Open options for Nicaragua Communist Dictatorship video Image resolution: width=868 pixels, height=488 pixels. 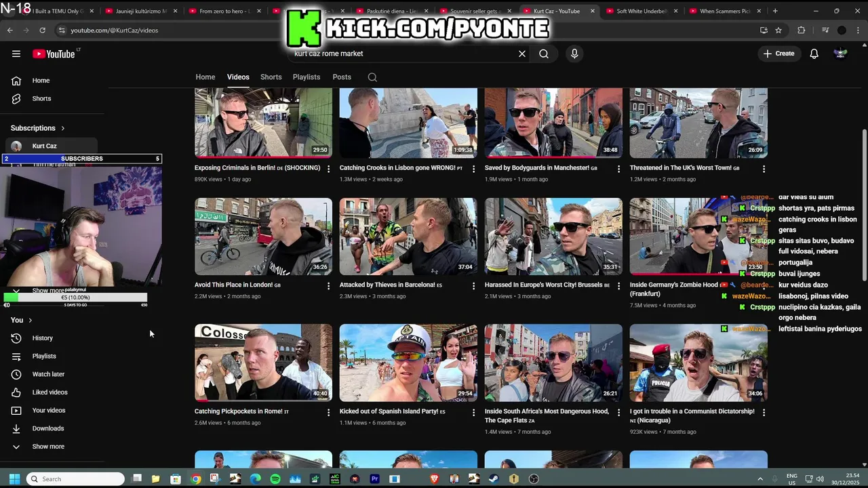[x=764, y=412]
